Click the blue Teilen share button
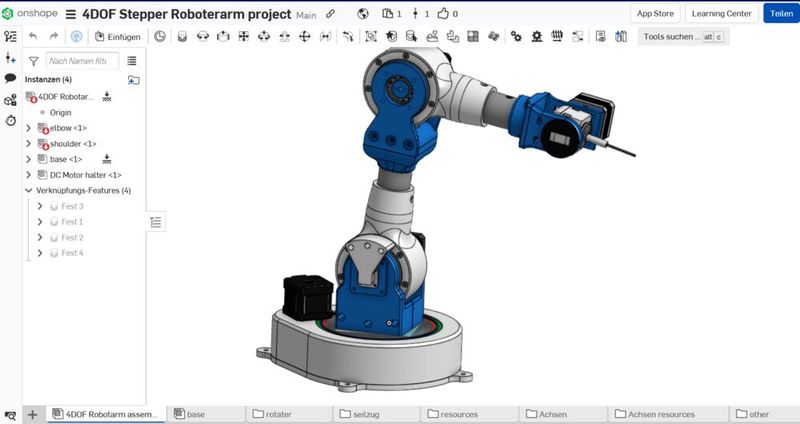800x424 pixels. (781, 14)
